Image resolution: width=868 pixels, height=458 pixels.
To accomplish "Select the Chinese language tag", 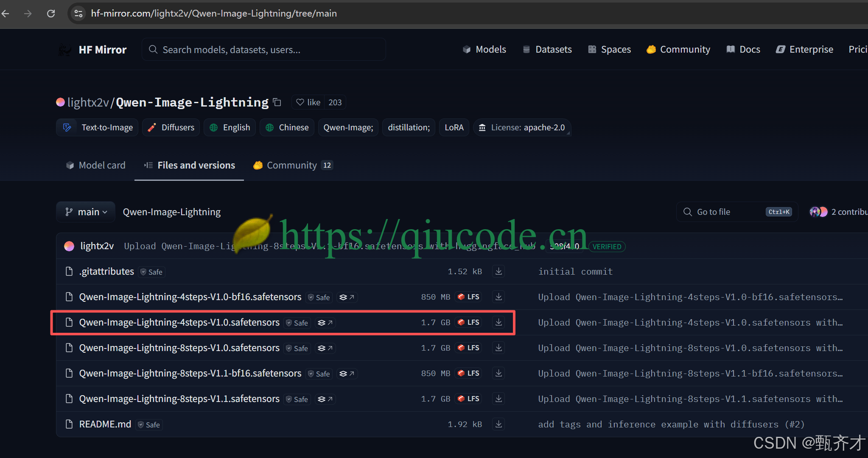I will tap(287, 127).
